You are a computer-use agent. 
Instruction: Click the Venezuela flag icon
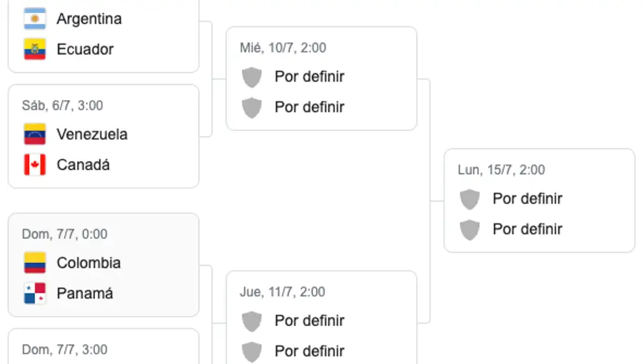tap(35, 134)
